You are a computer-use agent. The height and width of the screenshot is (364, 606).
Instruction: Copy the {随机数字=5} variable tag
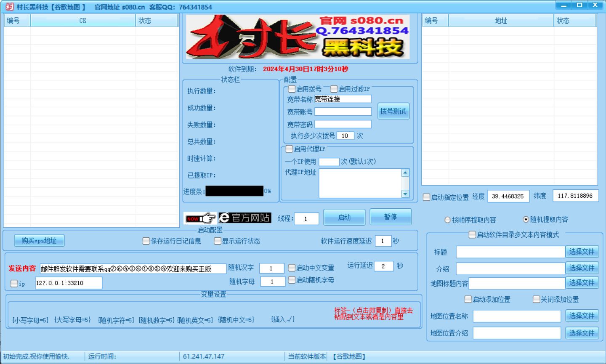[157, 320]
